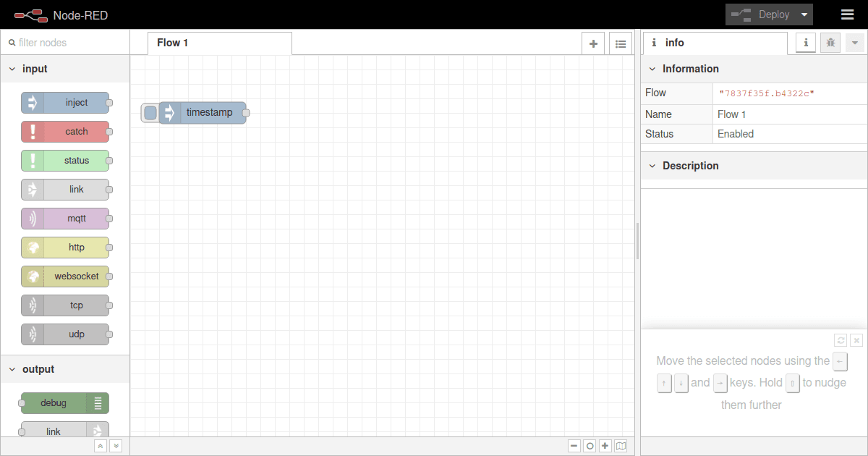Open the info sidebar tab
Screen dimensions: 868x456
pos(805,43)
